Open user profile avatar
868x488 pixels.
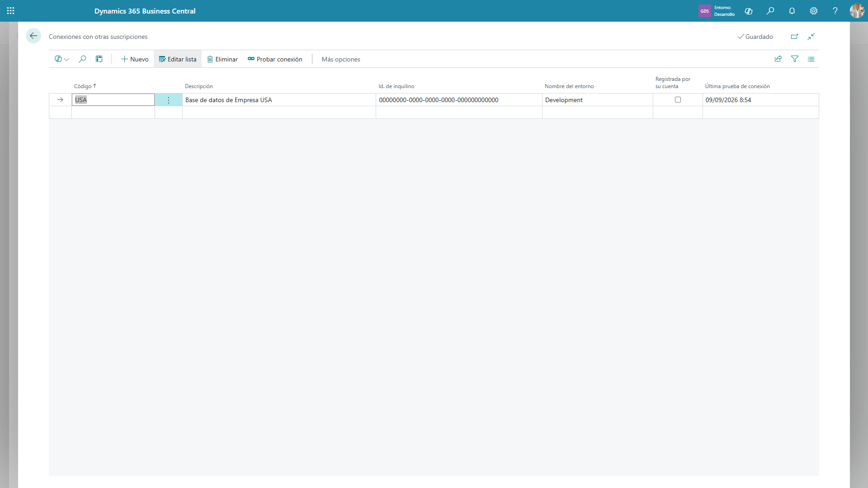coord(857,11)
